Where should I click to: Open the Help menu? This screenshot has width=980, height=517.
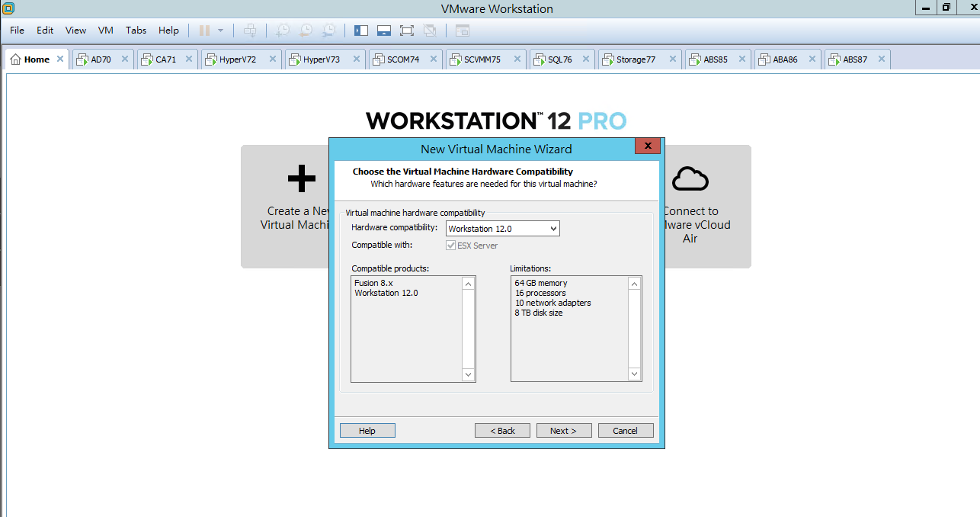point(168,31)
